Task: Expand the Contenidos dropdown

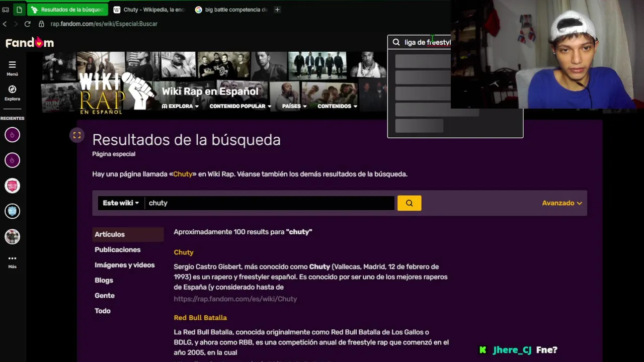Action: 338,106
